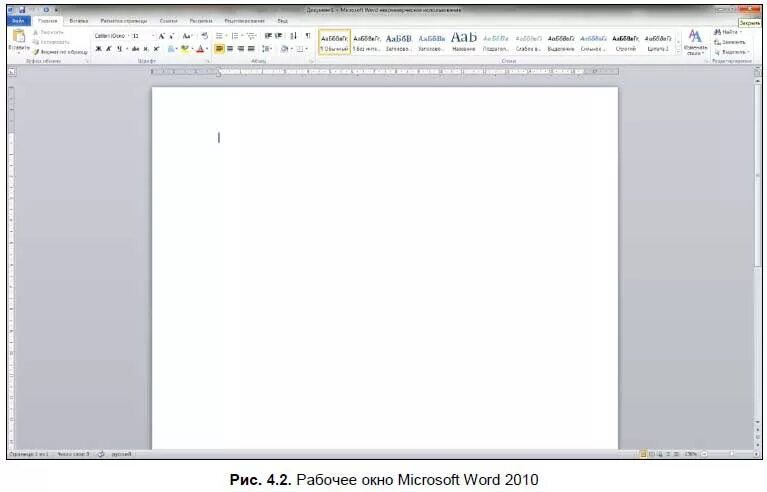767x492 pixels.
Task: Toggle italic formatting with the К button
Action: [109, 49]
